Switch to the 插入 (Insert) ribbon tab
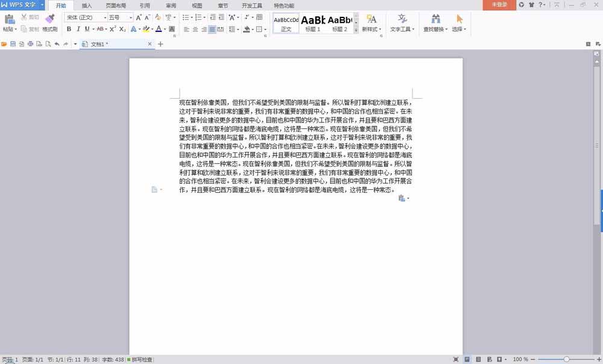This screenshot has width=603, height=364. coord(87,5)
